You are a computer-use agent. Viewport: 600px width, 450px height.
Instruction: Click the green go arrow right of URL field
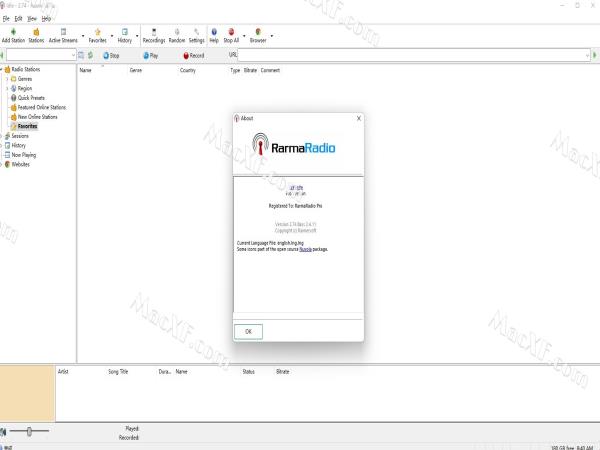(595, 55)
